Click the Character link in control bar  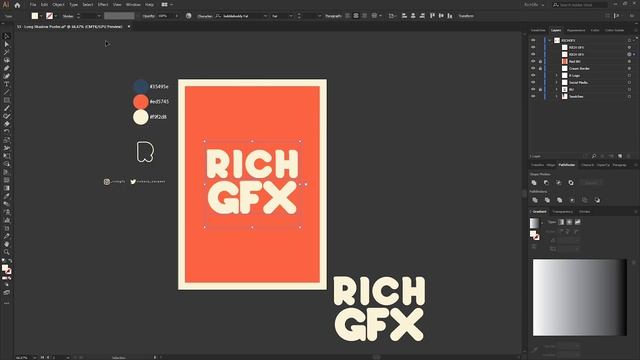click(205, 16)
